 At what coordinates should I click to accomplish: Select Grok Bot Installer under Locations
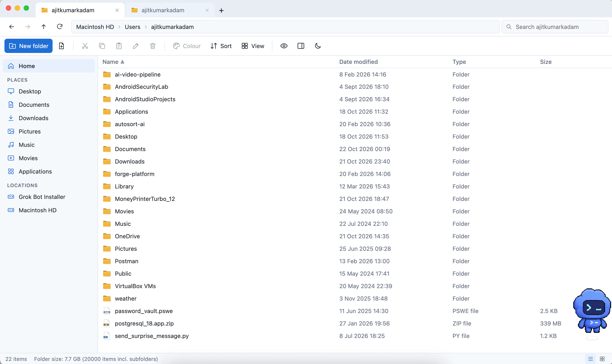coord(49,197)
